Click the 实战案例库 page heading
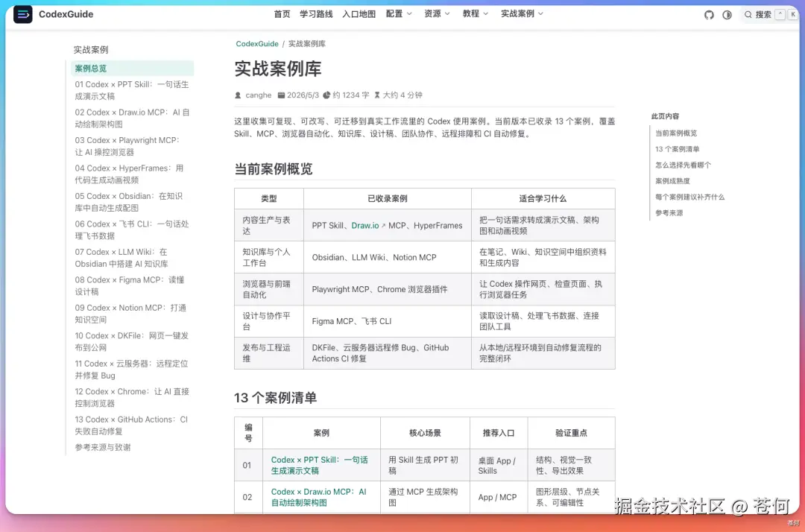This screenshot has width=805, height=532. [x=278, y=69]
